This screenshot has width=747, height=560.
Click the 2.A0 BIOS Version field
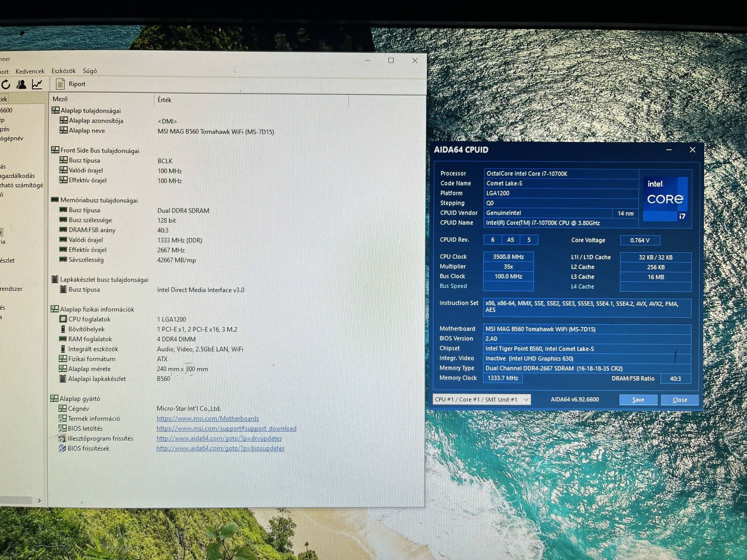[x=587, y=339]
